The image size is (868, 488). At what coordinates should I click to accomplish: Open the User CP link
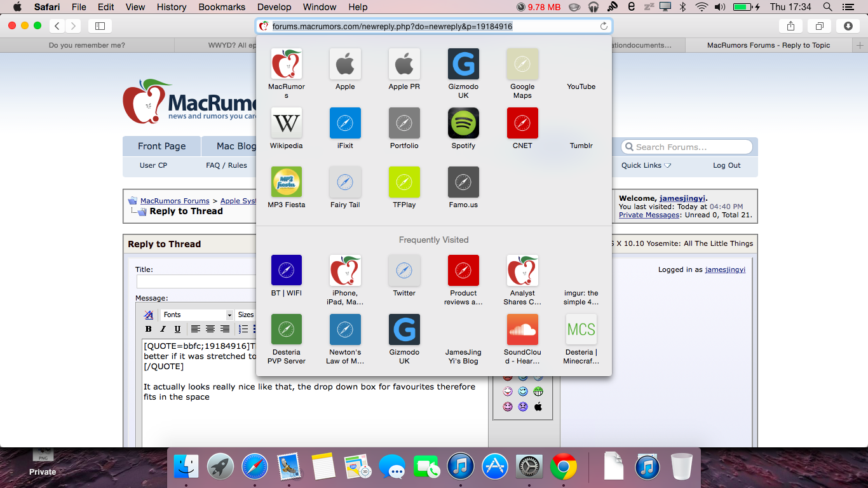[x=153, y=165]
